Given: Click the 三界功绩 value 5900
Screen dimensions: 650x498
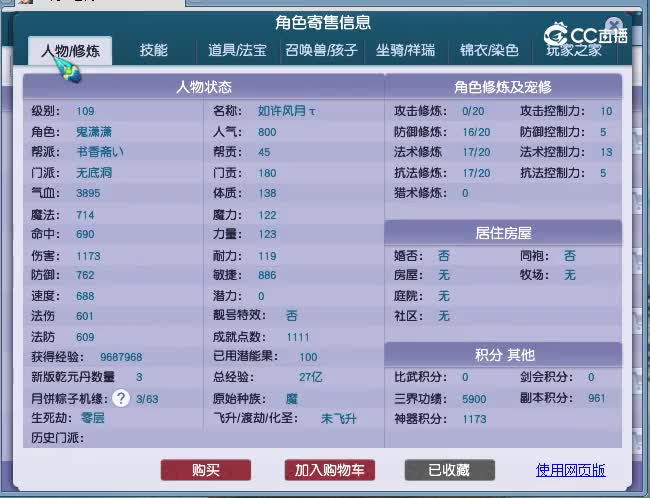Looking at the screenshot, I should (474, 399).
